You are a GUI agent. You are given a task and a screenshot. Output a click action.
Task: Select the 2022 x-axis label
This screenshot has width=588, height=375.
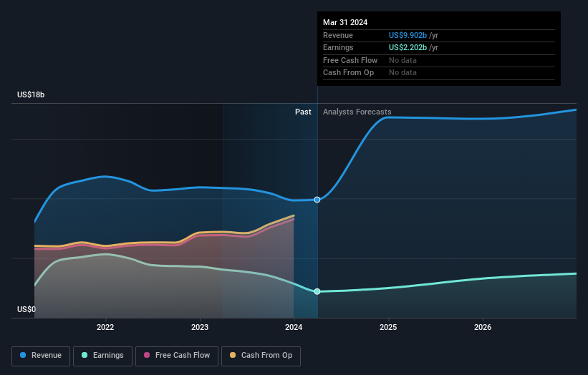pos(105,327)
